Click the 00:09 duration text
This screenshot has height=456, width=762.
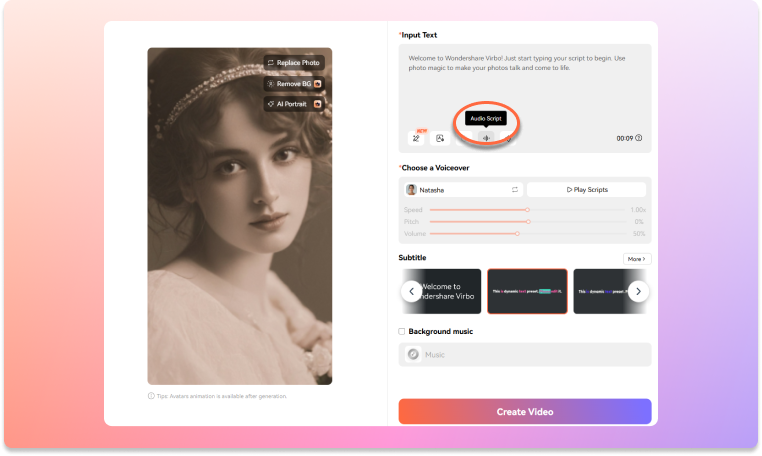pos(624,139)
